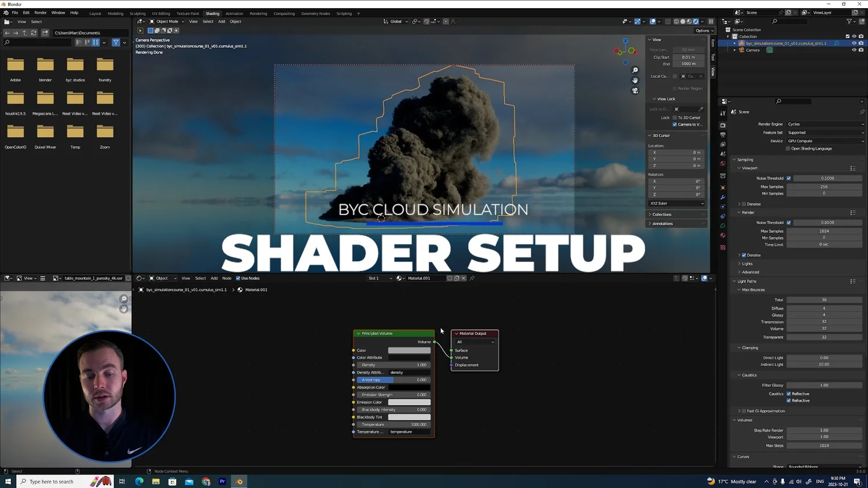The image size is (868, 488).
Task: Open the Device GPU Compute dropdown
Action: tap(825, 141)
